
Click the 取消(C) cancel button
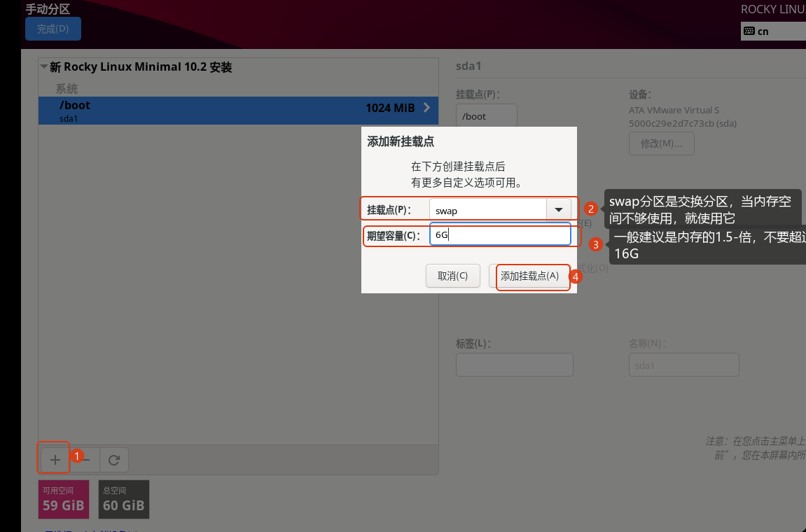click(452, 276)
